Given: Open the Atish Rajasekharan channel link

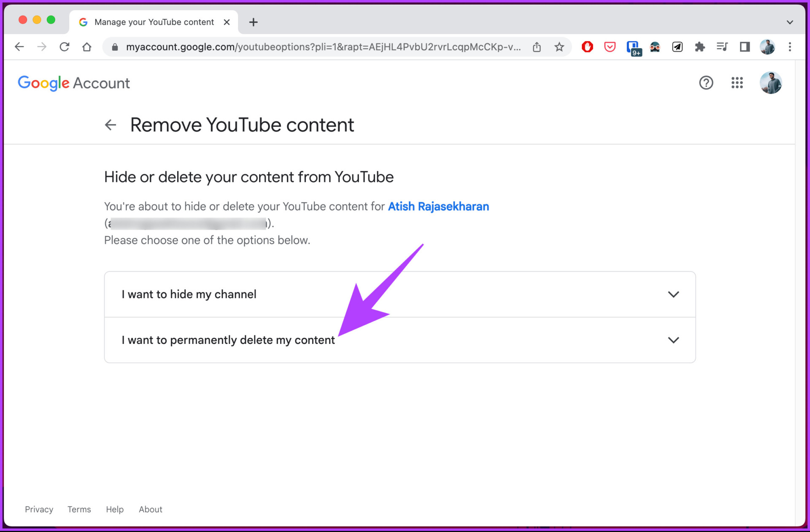Looking at the screenshot, I should [x=438, y=206].
